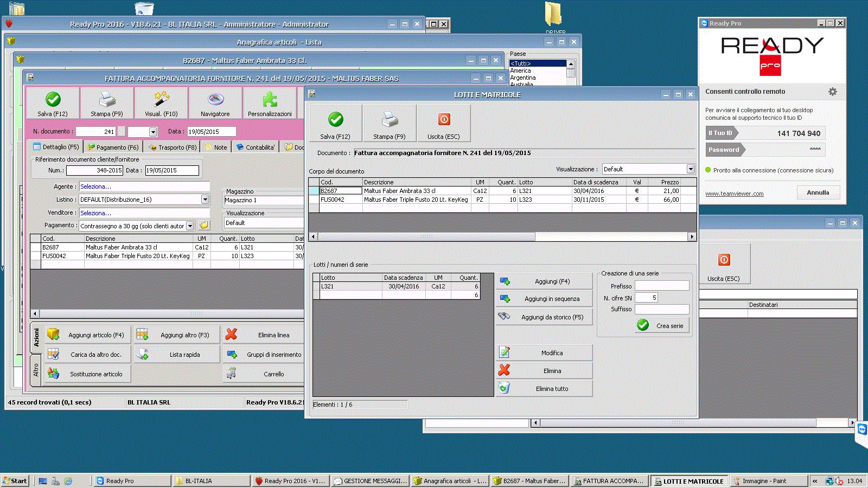The image size is (868, 488).
Task: Click Aggiungi articolo (F4)
Action: 87,335
